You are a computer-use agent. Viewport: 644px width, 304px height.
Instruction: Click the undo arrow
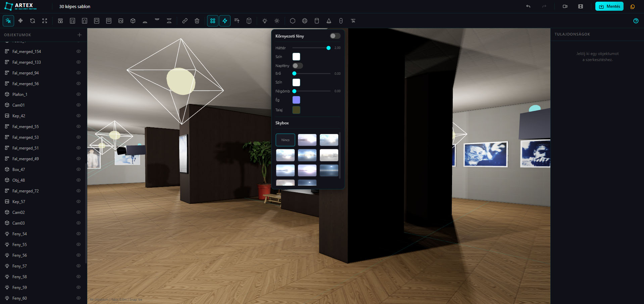tap(528, 6)
